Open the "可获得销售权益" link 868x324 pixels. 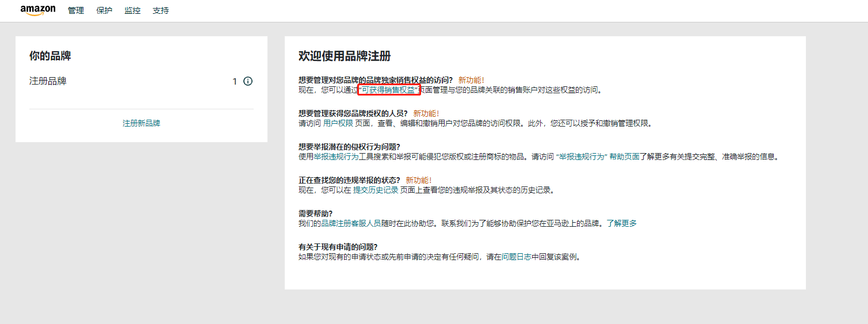tap(389, 90)
